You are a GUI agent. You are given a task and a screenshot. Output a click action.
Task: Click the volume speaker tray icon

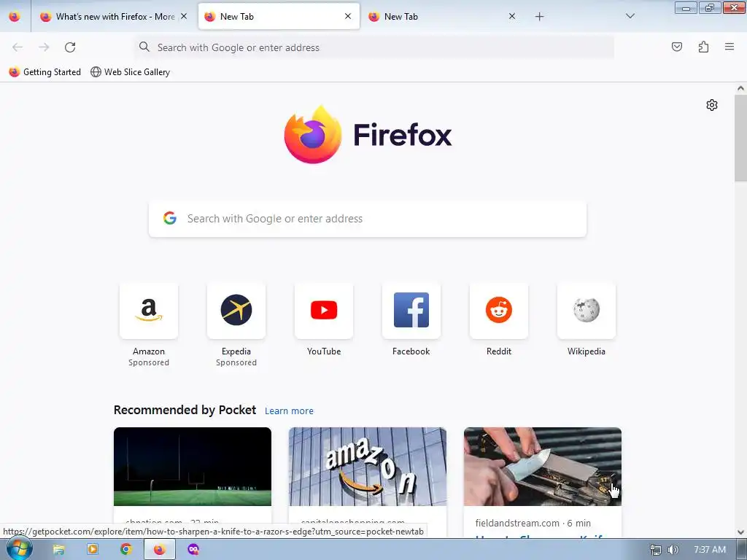[673, 550]
